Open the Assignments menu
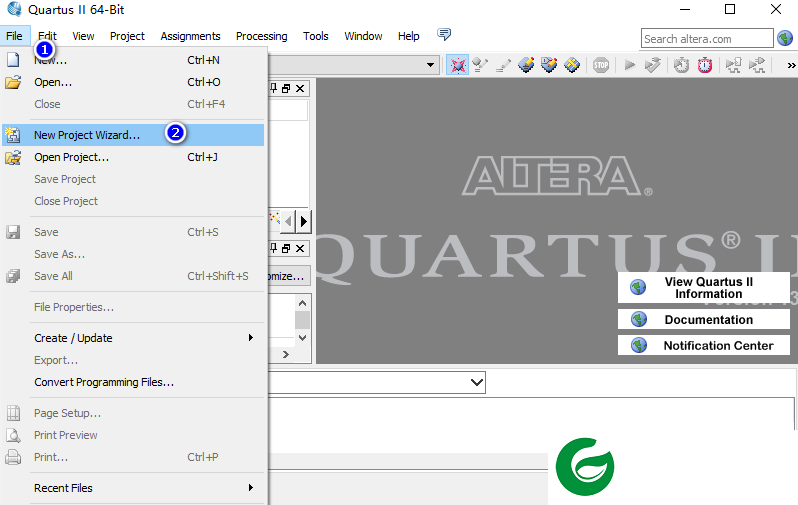798x505 pixels. (x=190, y=36)
